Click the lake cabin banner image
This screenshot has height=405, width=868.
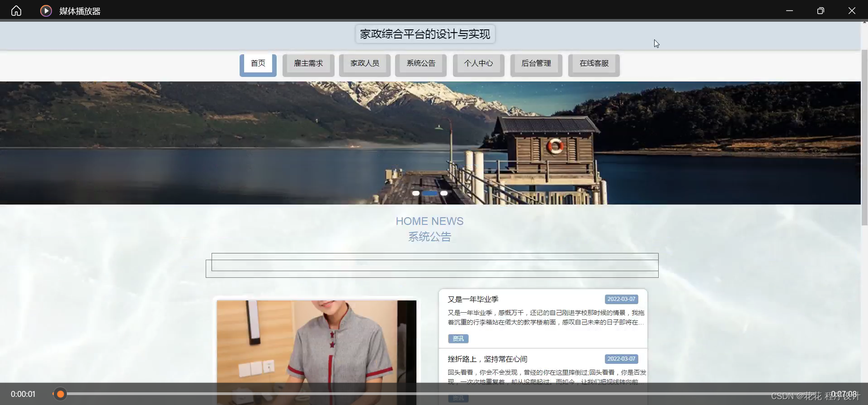click(430, 143)
